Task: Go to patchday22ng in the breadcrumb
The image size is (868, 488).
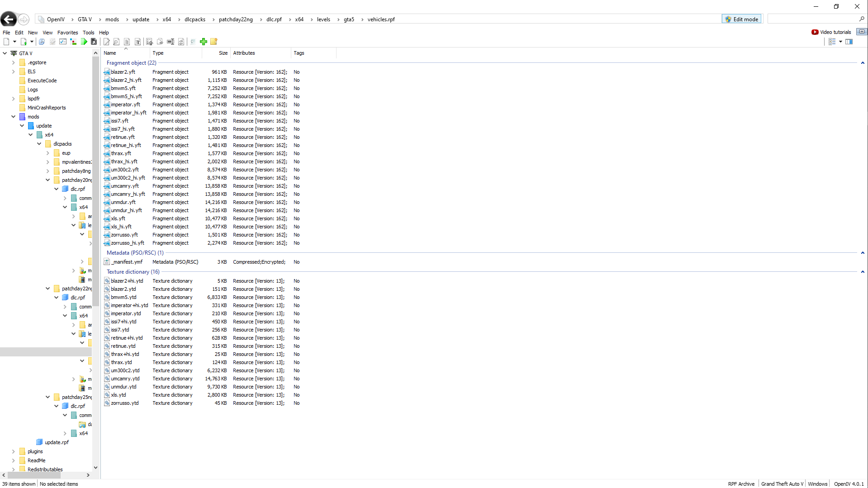Action: click(x=236, y=19)
